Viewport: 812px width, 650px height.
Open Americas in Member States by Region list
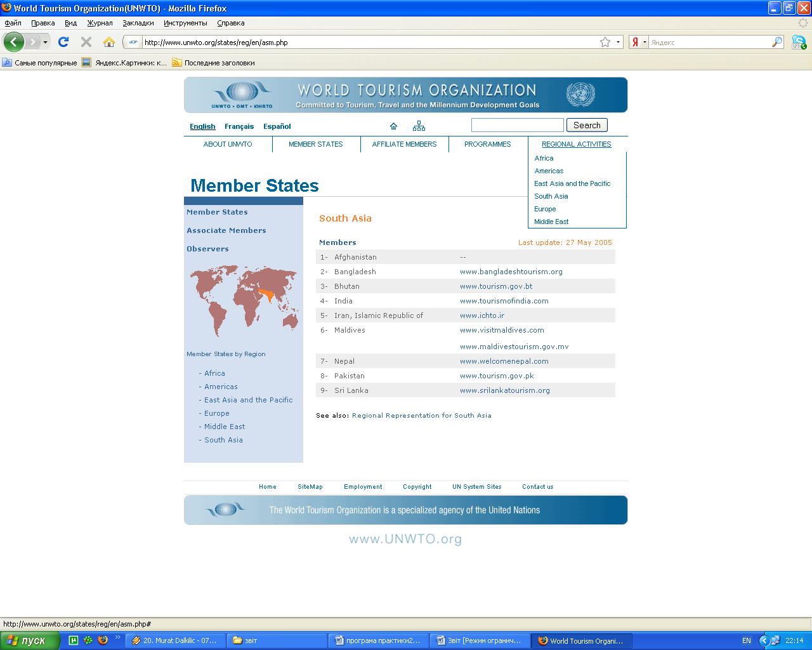221,387
